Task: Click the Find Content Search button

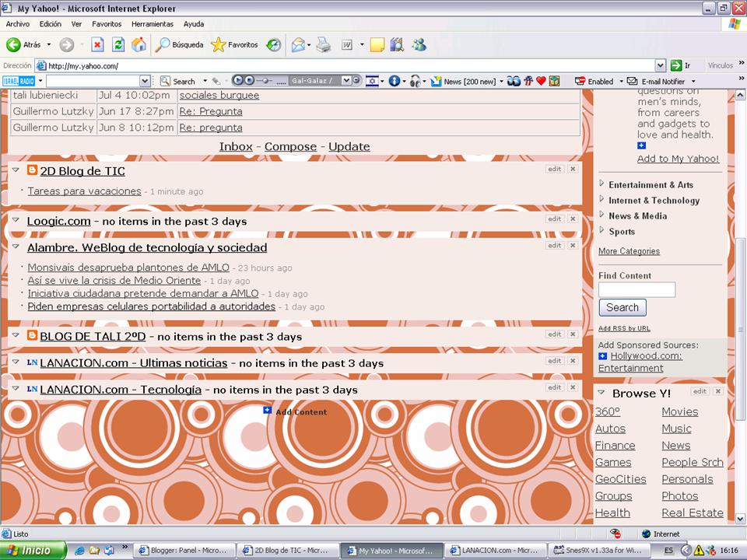Action: (622, 308)
